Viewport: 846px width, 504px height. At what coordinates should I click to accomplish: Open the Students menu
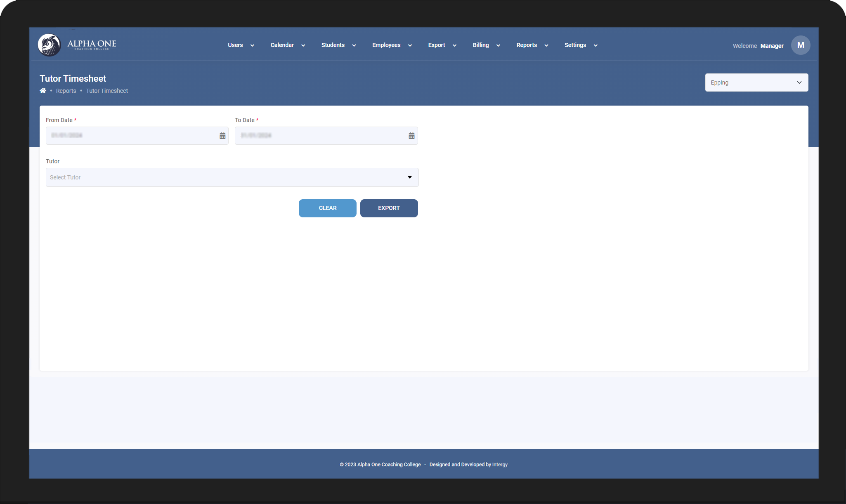[333, 45]
